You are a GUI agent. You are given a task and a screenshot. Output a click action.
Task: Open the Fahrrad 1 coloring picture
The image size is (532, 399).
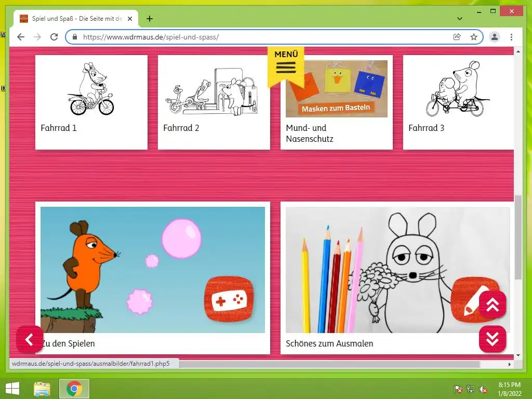pyautogui.click(x=91, y=89)
